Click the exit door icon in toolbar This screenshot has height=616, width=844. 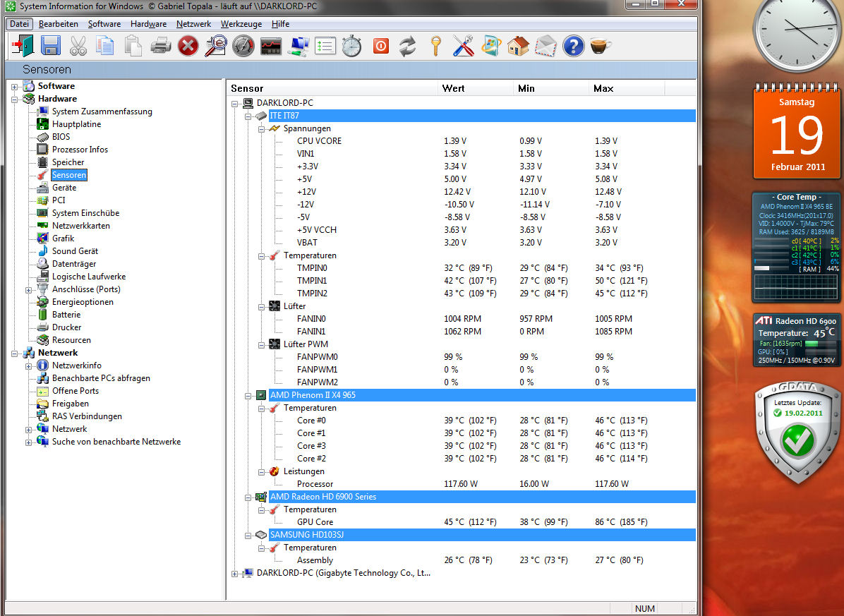pyautogui.click(x=23, y=46)
